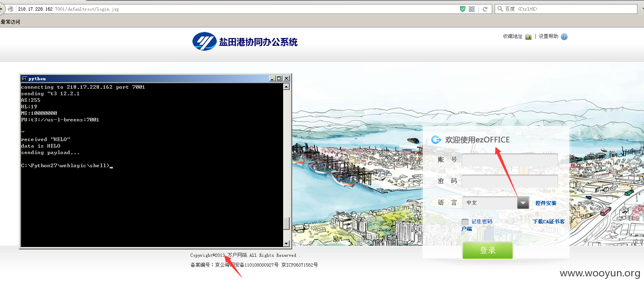Click console line "AS:255"
This screenshot has width=644, height=285.
pyautogui.click(x=31, y=100)
